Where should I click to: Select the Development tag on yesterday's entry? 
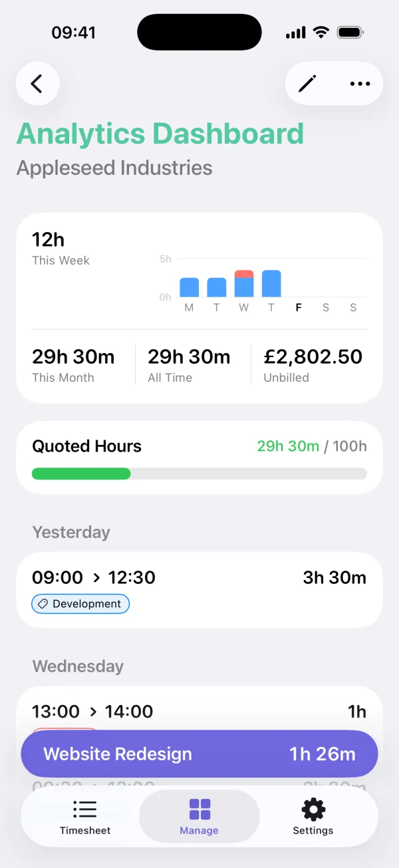click(80, 604)
